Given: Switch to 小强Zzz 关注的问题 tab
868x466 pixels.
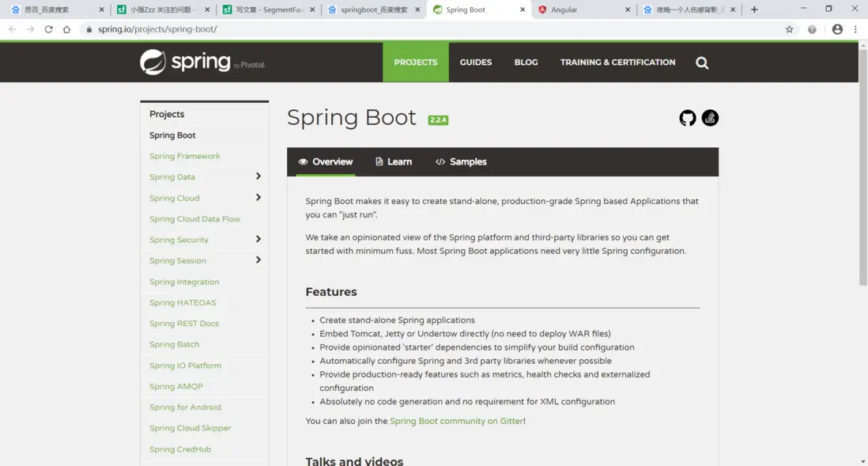Looking at the screenshot, I should [x=163, y=9].
